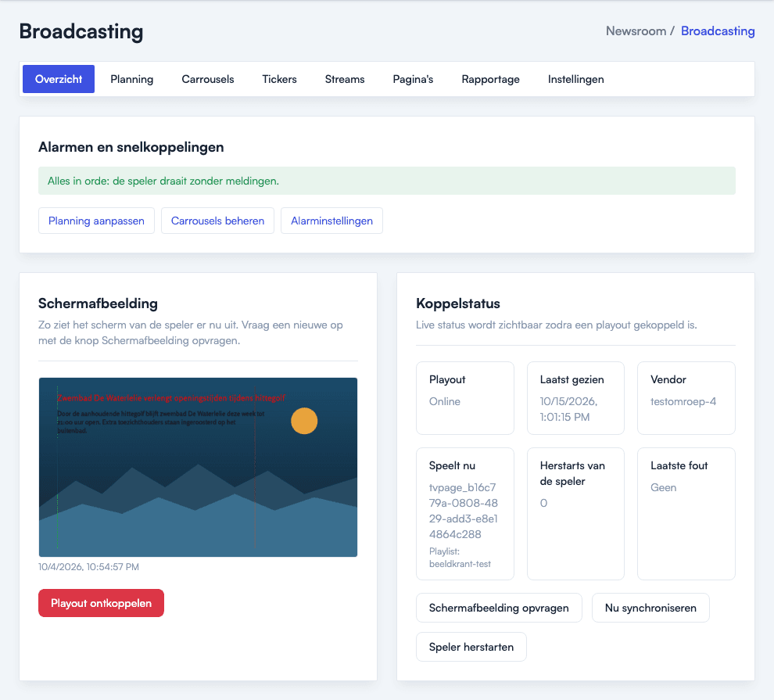Screen dimensions: 774x700
Task: Click the Playout 'Online' status value
Action: [x=445, y=401]
